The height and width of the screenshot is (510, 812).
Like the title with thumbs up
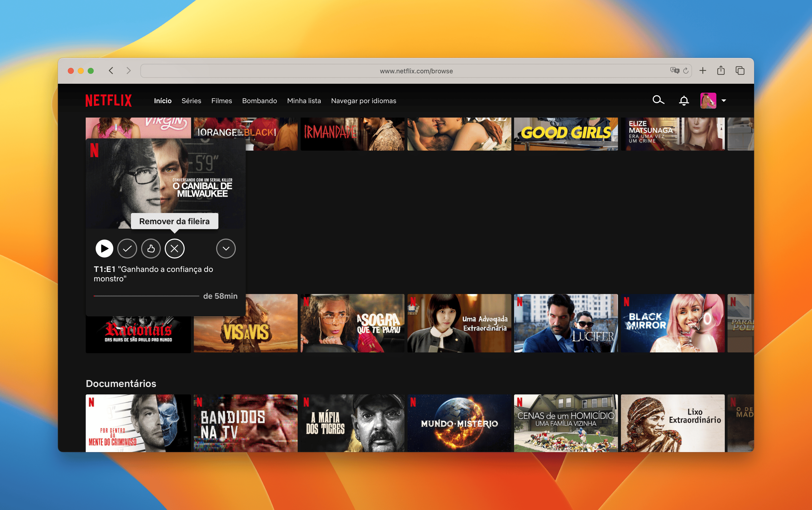151,249
